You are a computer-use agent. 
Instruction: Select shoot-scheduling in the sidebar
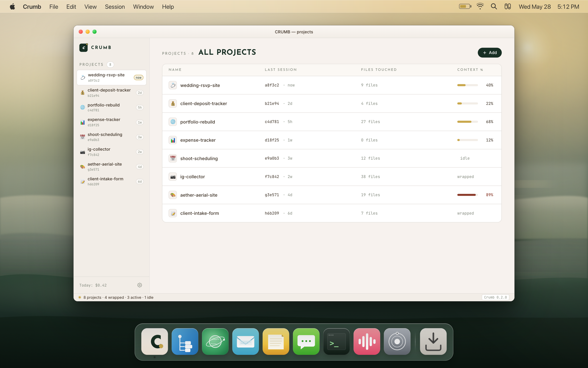112,137
